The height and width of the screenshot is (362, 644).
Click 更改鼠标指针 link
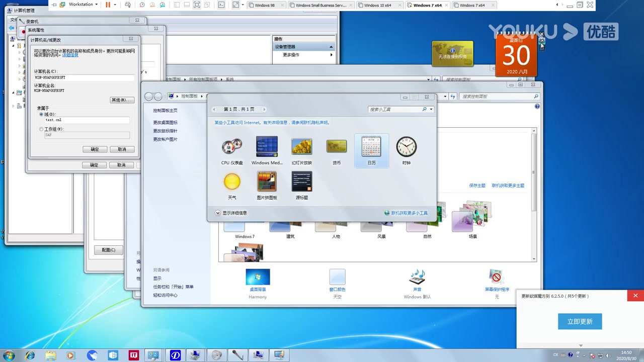click(x=166, y=131)
